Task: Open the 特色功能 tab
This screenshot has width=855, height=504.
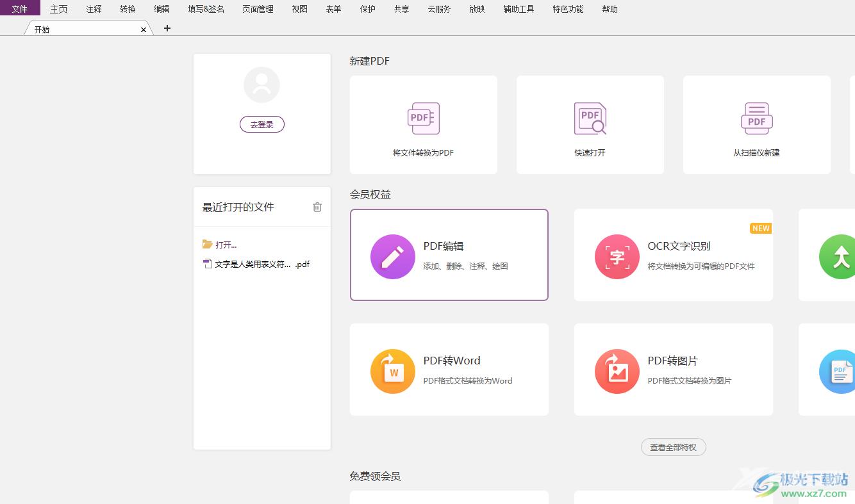Action: pyautogui.click(x=568, y=9)
